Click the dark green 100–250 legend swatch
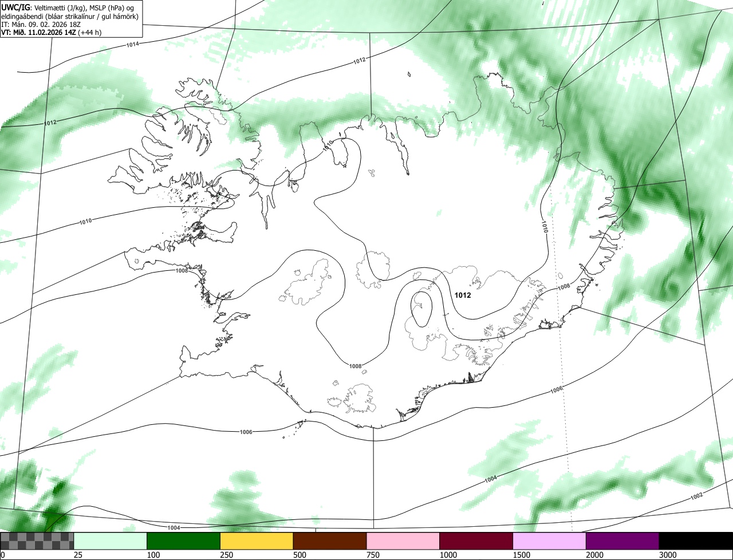Image resolution: width=733 pixels, height=560 pixels. click(183, 541)
